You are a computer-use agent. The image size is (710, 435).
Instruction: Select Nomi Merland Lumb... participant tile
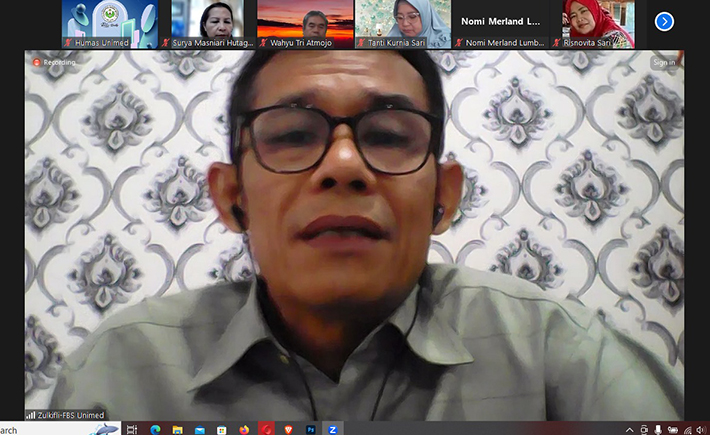[501, 24]
